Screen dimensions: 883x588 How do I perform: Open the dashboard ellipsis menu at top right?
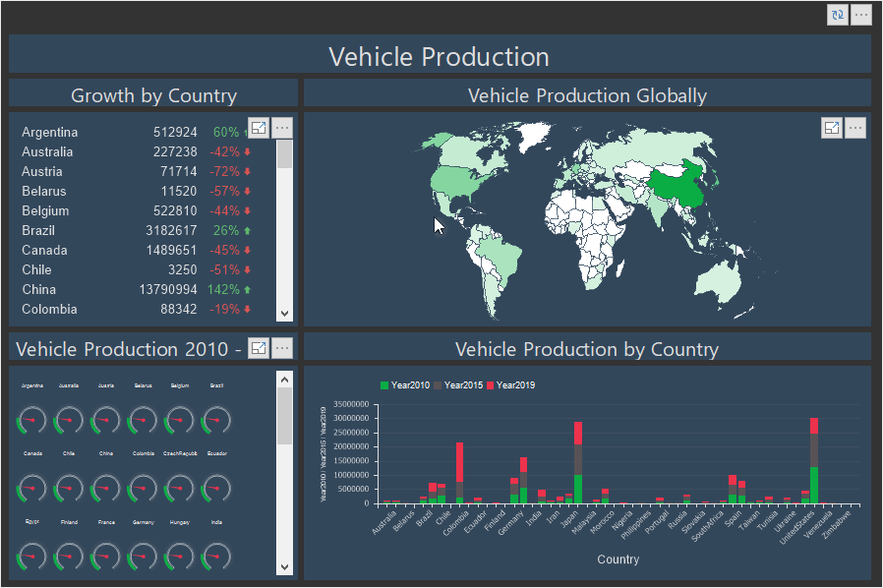point(861,15)
